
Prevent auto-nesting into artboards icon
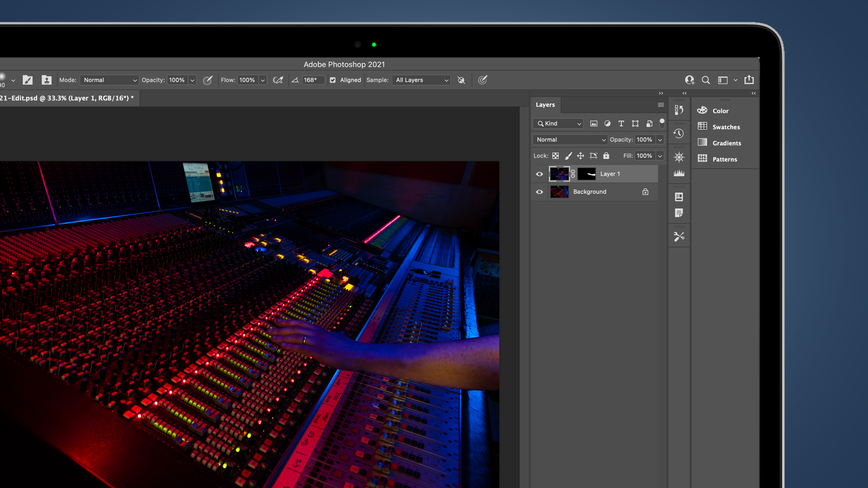pyautogui.click(x=593, y=156)
